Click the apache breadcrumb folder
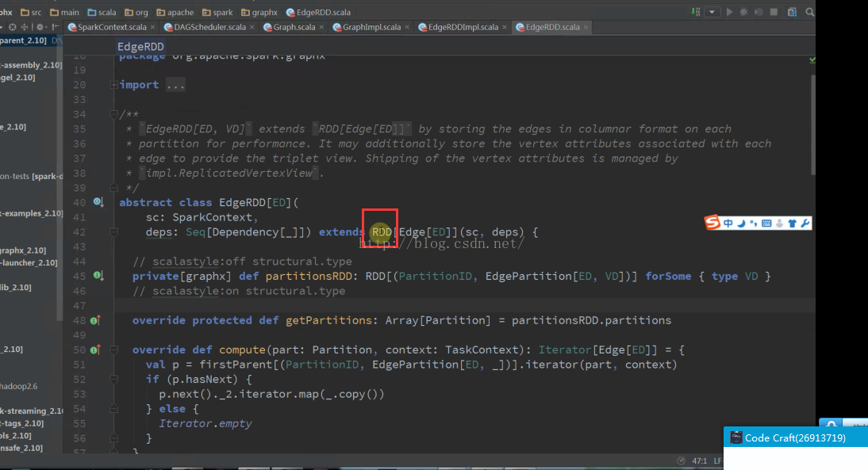 tap(175, 12)
